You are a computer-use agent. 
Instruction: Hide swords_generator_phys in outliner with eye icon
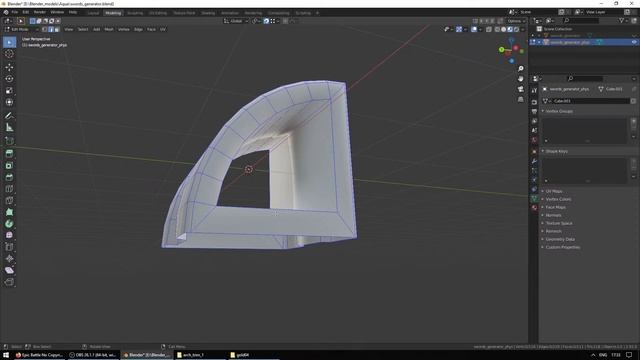coord(634,42)
